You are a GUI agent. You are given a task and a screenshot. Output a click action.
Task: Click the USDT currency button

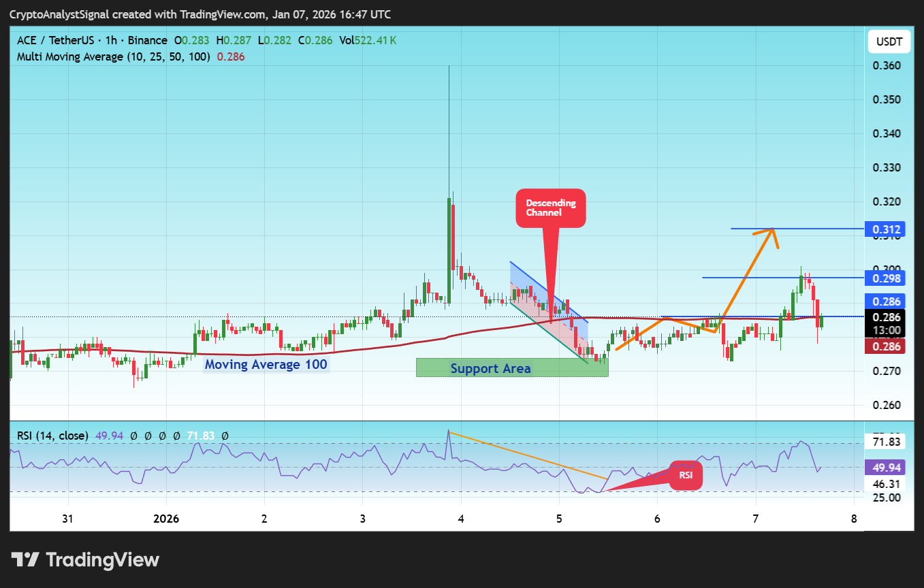pyautogui.click(x=889, y=42)
